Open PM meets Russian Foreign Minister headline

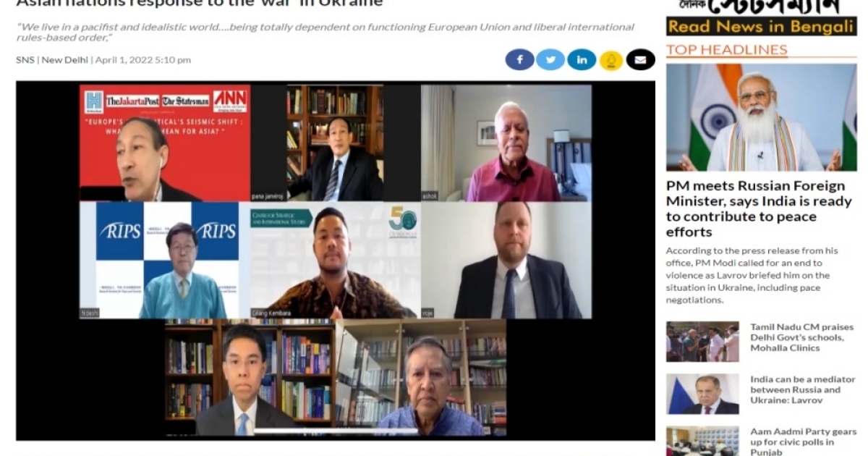[759, 209]
